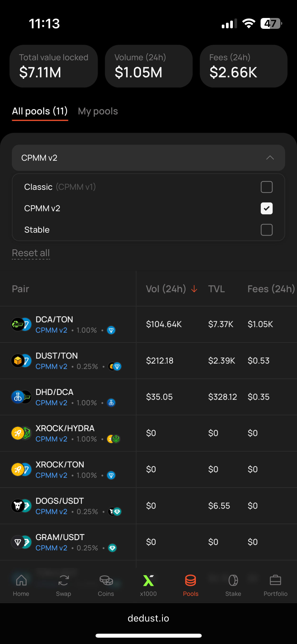Tap the Pools icon in navigation
This screenshot has width=297, height=644.
191,581
